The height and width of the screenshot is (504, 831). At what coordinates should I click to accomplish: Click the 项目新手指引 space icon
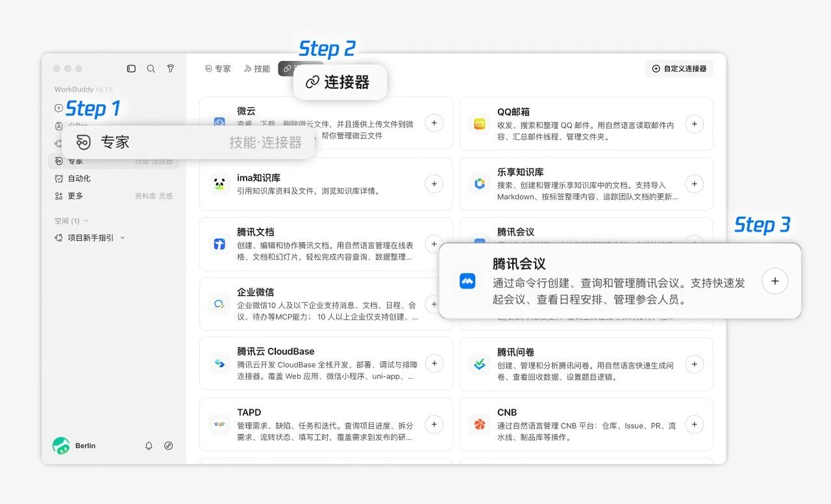[x=59, y=238]
